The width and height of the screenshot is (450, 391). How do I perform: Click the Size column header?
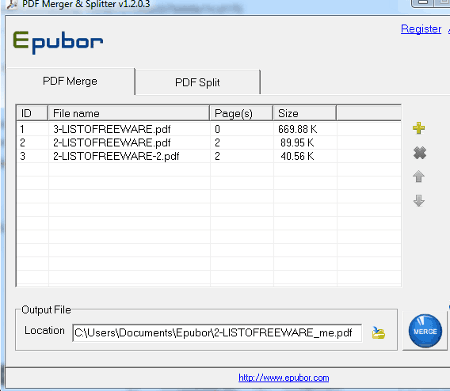[304, 113]
